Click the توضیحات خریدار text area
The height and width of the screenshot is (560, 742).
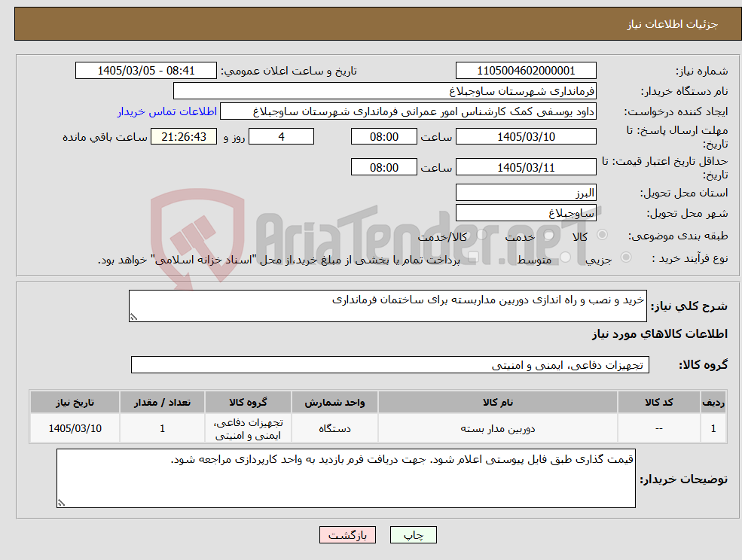[346, 479]
